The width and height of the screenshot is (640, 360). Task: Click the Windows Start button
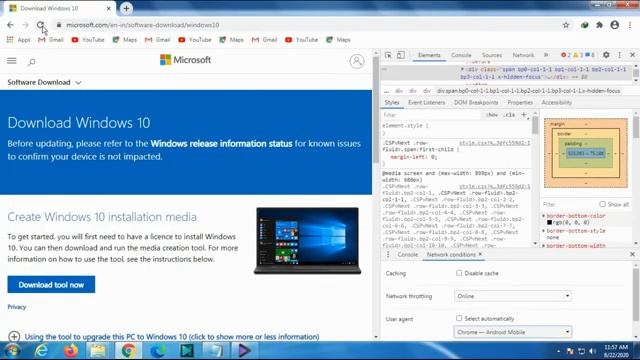click(12, 351)
